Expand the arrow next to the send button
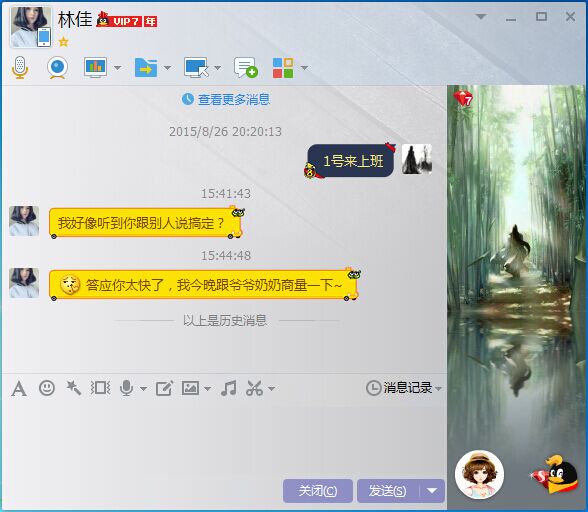588x512 pixels. click(432, 491)
